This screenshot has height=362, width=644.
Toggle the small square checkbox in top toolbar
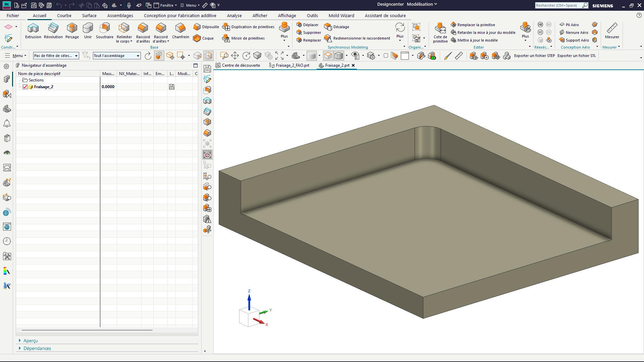386,56
